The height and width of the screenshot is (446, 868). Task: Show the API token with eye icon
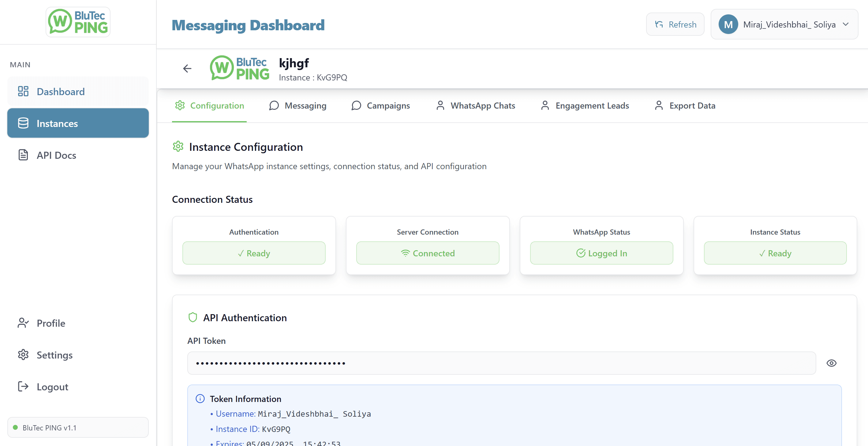point(831,363)
